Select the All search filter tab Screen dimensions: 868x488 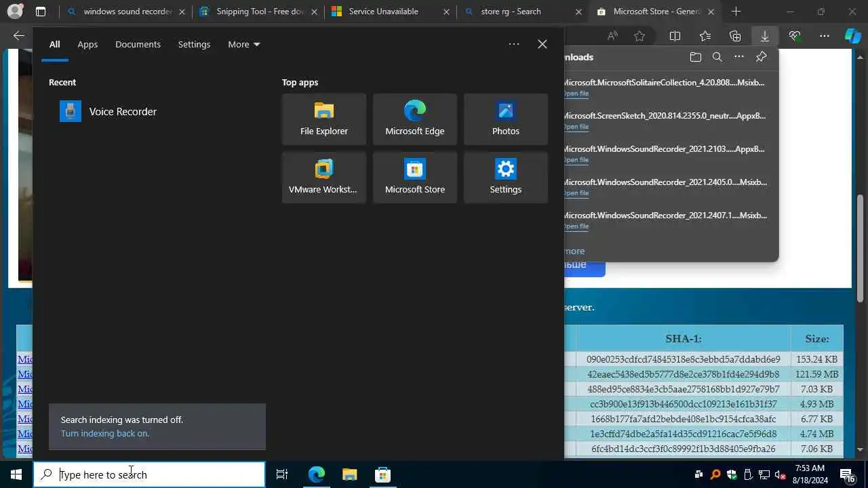click(x=55, y=44)
